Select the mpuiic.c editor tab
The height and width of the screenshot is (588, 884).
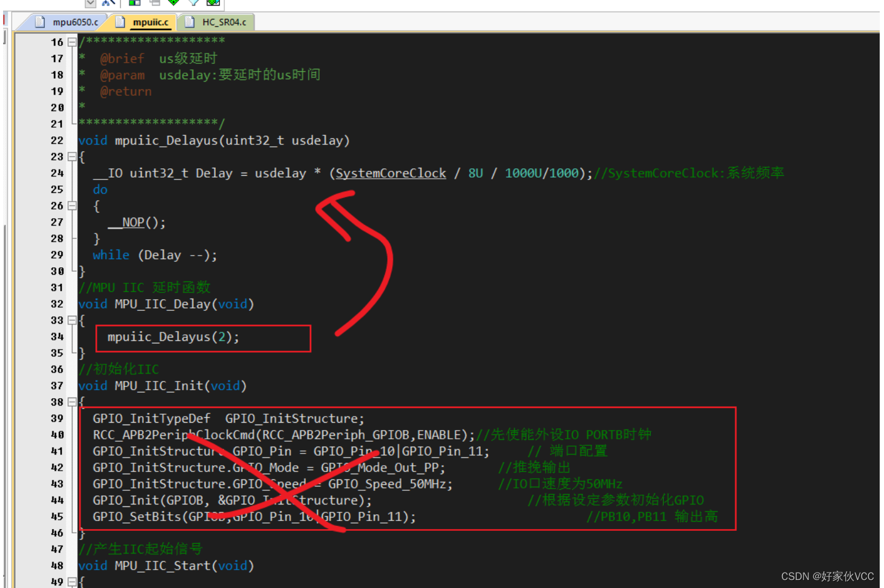(x=150, y=22)
